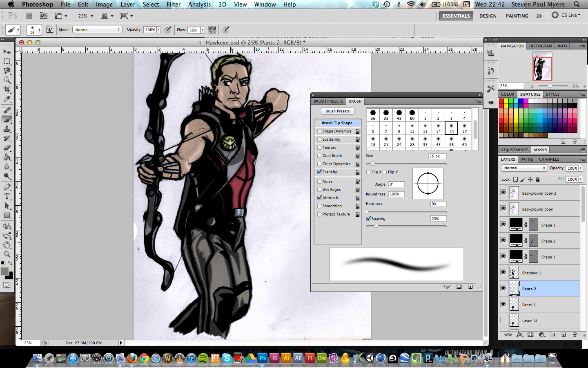Viewport: 588px width, 368px height.
Task: Hide the Pants 2 layer
Action: pos(503,288)
